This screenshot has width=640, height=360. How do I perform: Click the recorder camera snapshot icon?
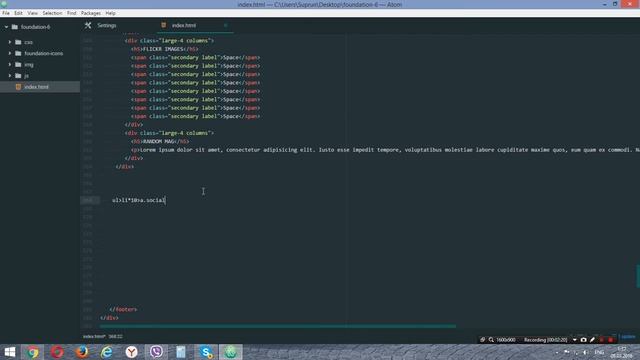pyautogui.click(x=583, y=340)
